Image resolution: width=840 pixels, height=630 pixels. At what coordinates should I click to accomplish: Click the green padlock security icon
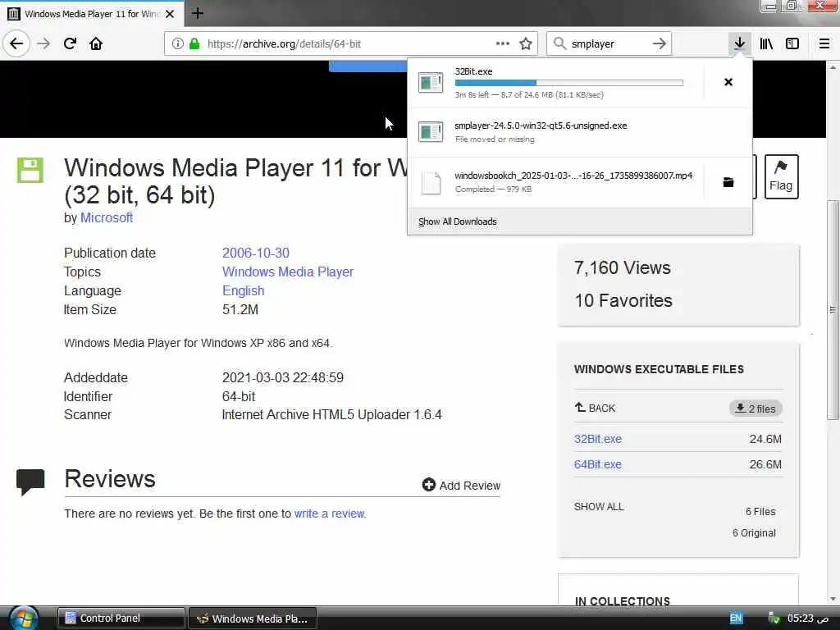tap(194, 43)
